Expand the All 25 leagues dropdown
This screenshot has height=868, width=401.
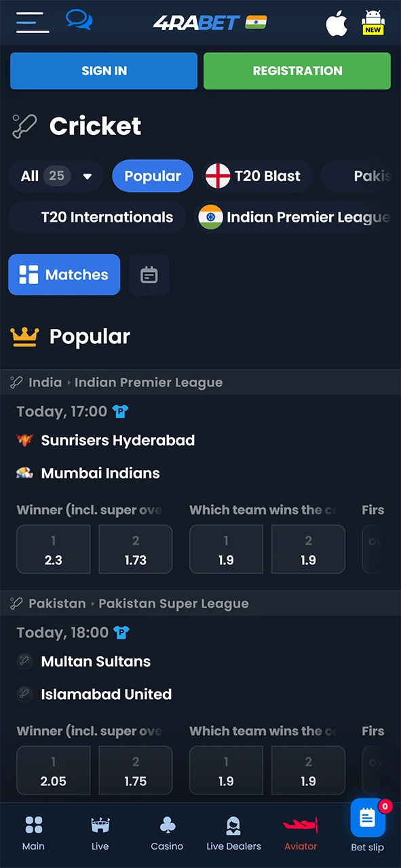(x=56, y=176)
